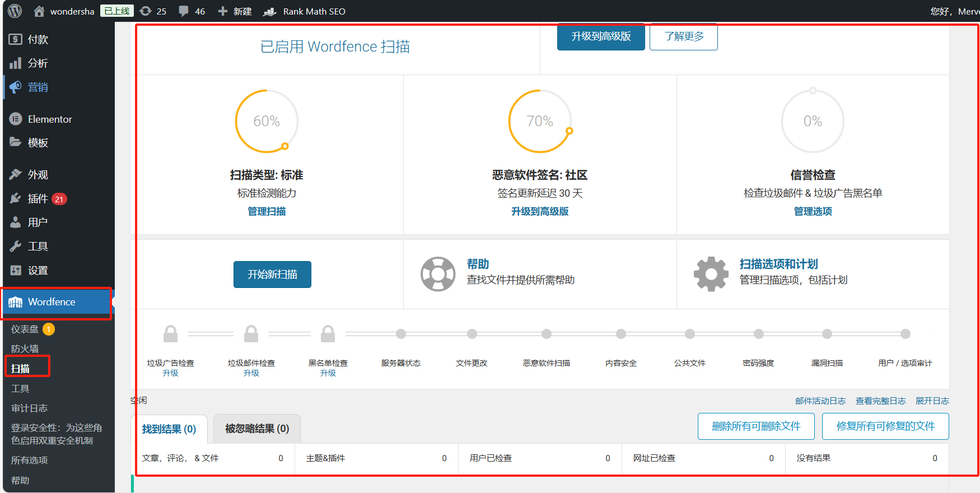Screen dimensions: 980x493
Task: Click 删除所有可删除文件 button
Action: click(x=756, y=426)
